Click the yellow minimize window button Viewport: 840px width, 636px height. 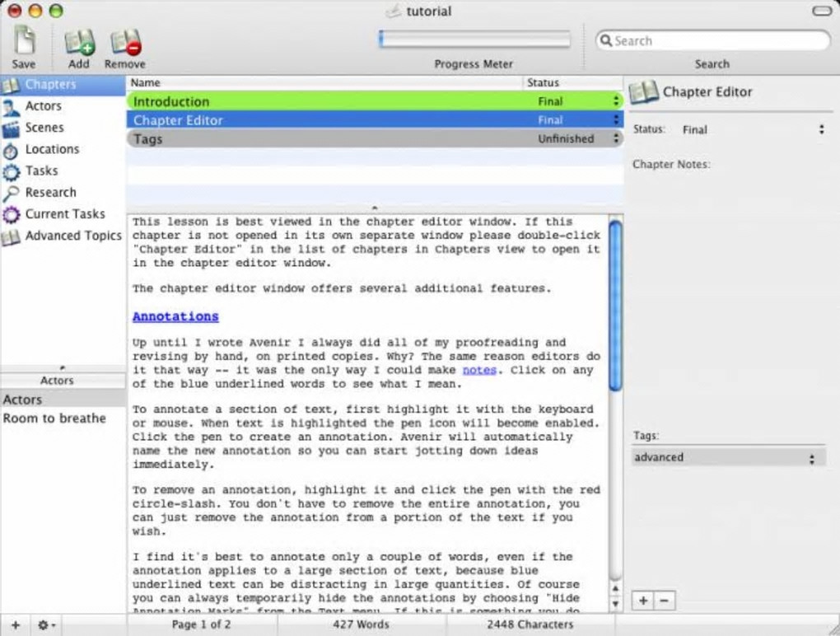click(x=35, y=11)
